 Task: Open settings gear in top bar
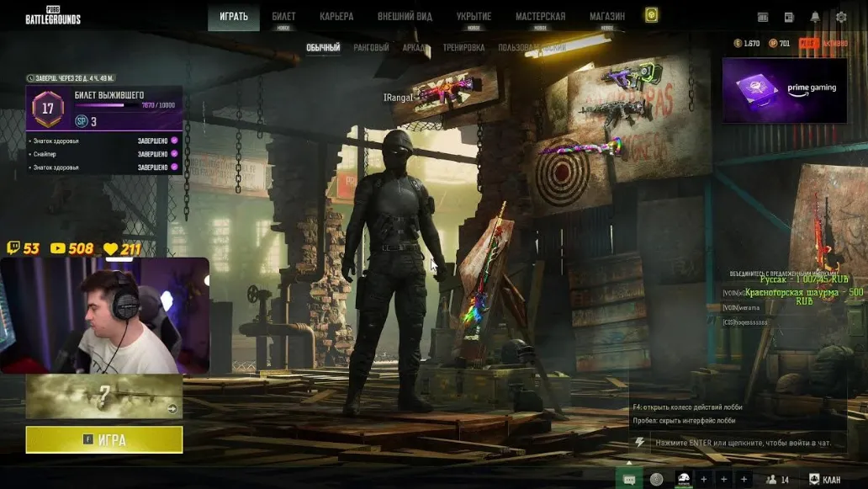coord(841,17)
